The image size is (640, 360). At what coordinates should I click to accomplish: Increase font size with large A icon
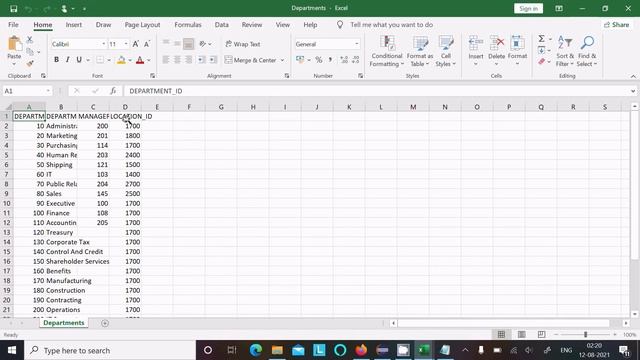pos(136,44)
